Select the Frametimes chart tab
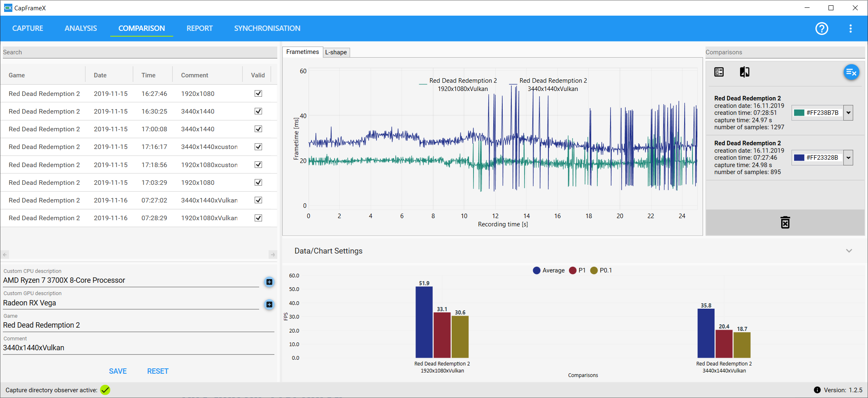868x398 pixels. coord(302,52)
